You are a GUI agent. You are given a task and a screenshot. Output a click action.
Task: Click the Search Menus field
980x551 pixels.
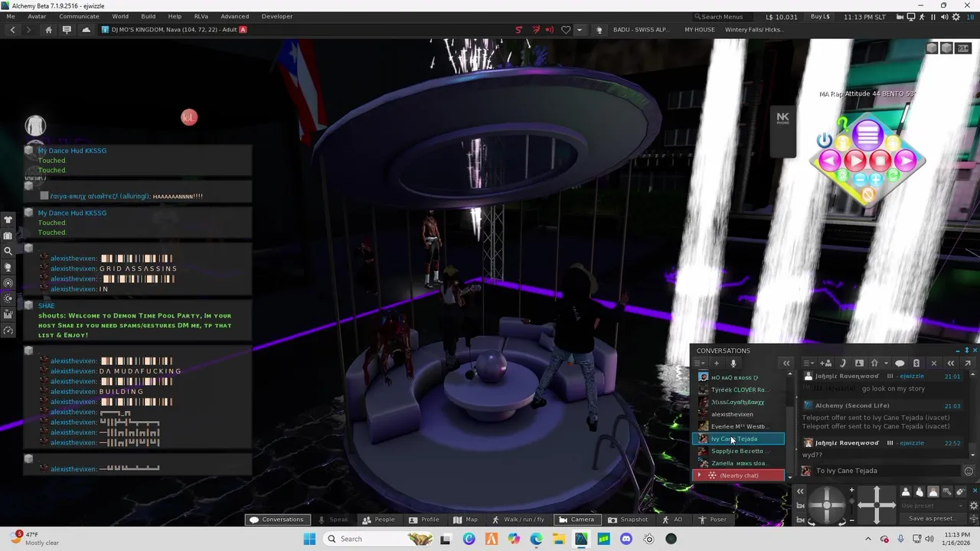point(724,16)
